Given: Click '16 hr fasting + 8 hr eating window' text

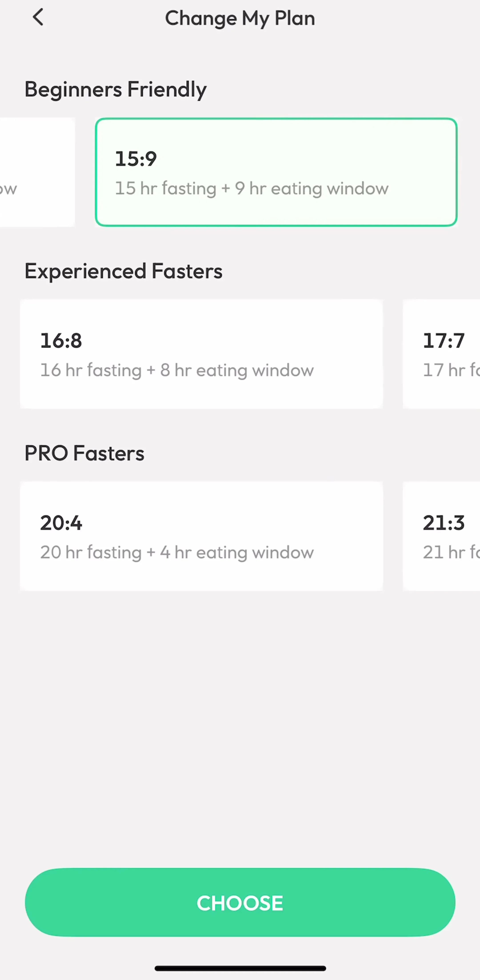Looking at the screenshot, I should (177, 371).
